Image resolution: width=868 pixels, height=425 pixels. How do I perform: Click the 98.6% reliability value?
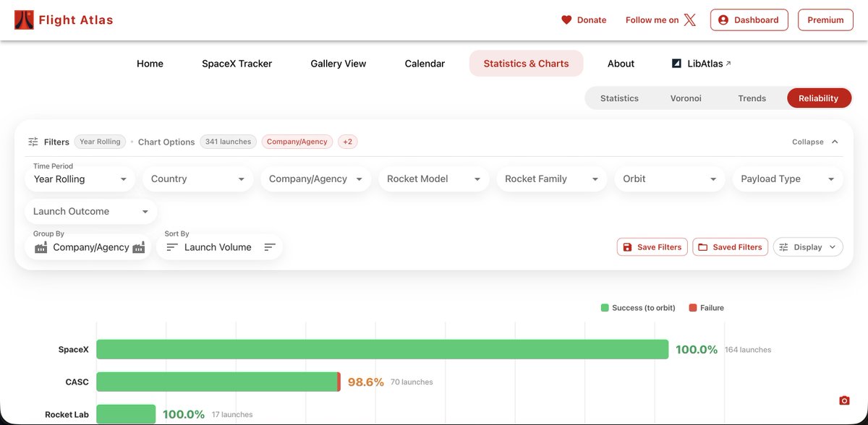point(366,382)
